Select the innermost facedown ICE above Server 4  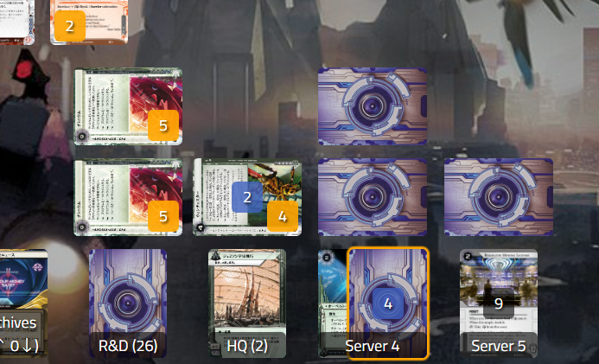tap(373, 197)
